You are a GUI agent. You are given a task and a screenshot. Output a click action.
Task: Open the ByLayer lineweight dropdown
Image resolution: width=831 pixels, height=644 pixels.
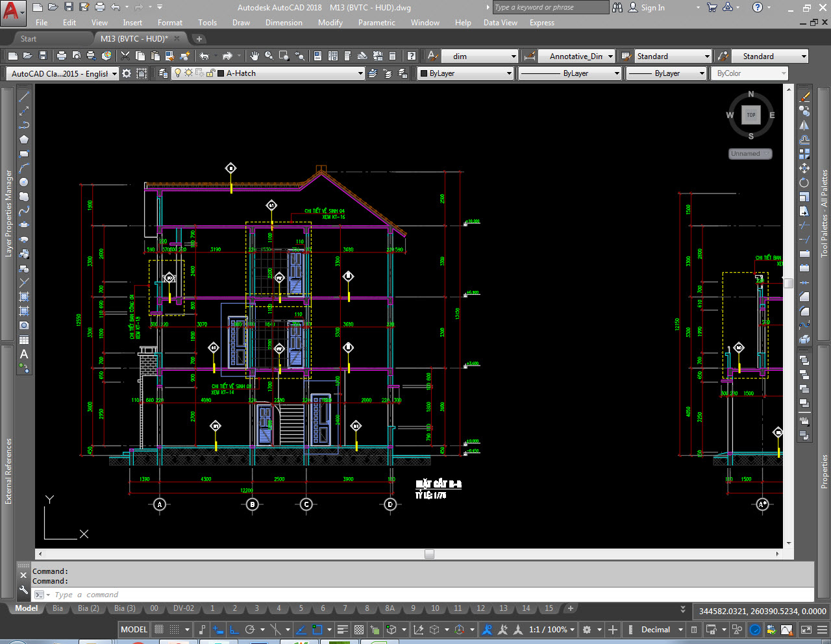point(702,73)
